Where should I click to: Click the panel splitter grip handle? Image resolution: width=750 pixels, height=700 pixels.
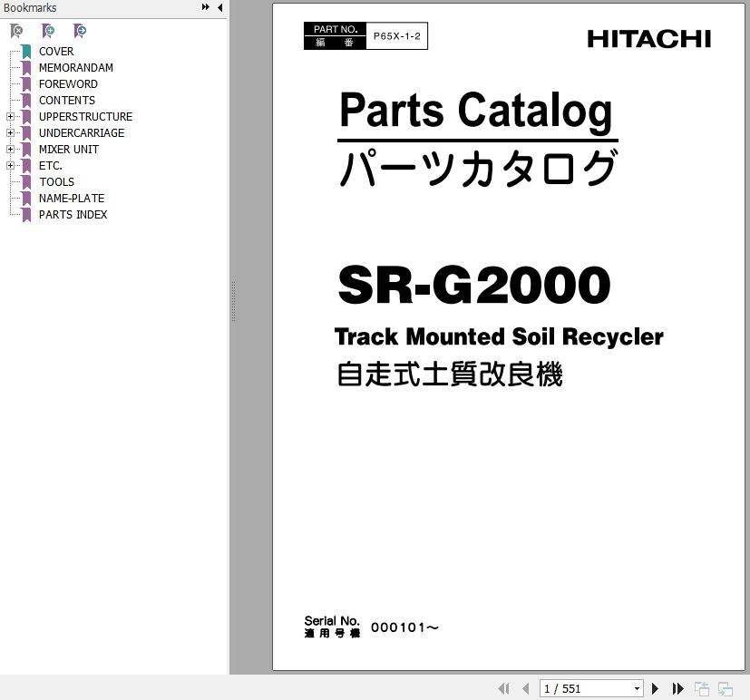233,301
